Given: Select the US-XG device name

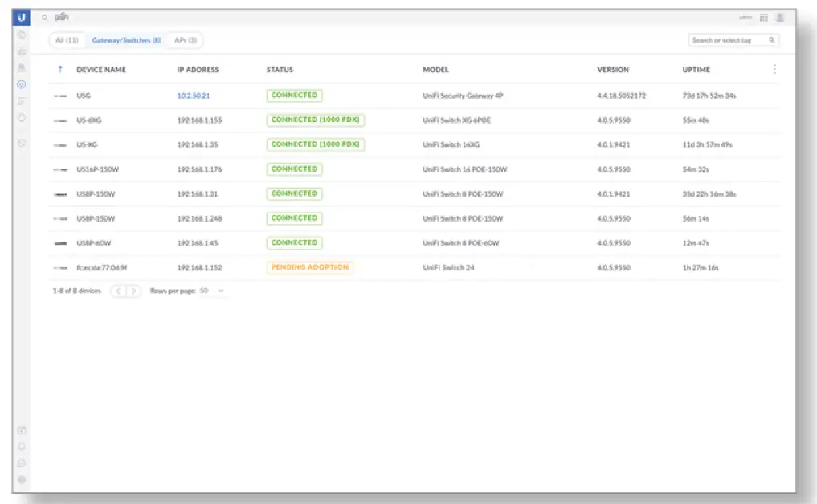Looking at the screenshot, I should [x=87, y=144].
